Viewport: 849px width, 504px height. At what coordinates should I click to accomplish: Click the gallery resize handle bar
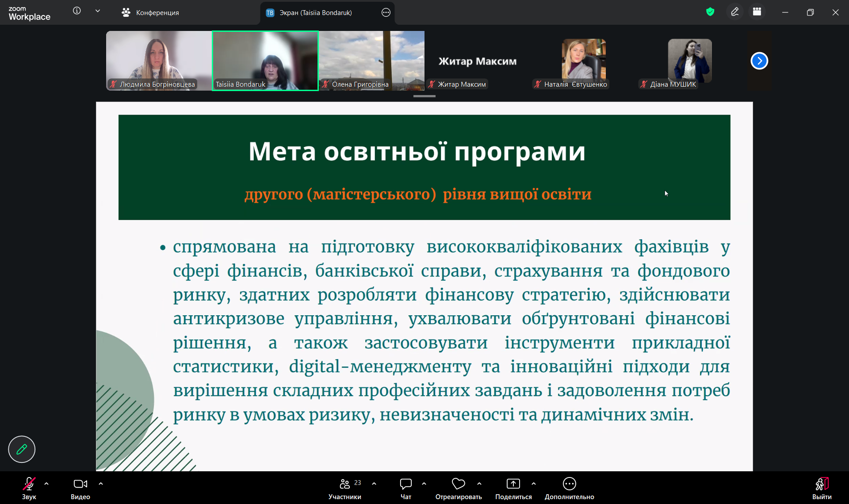424,96
